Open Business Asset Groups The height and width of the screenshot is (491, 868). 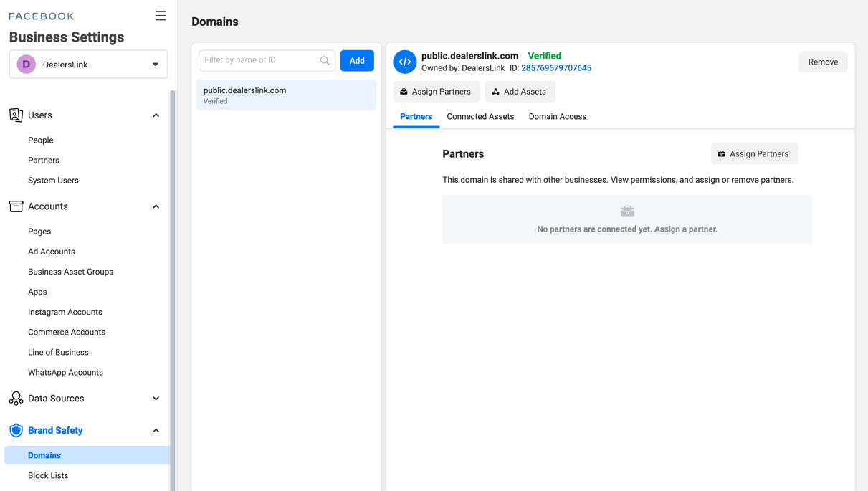pos(70,272)
